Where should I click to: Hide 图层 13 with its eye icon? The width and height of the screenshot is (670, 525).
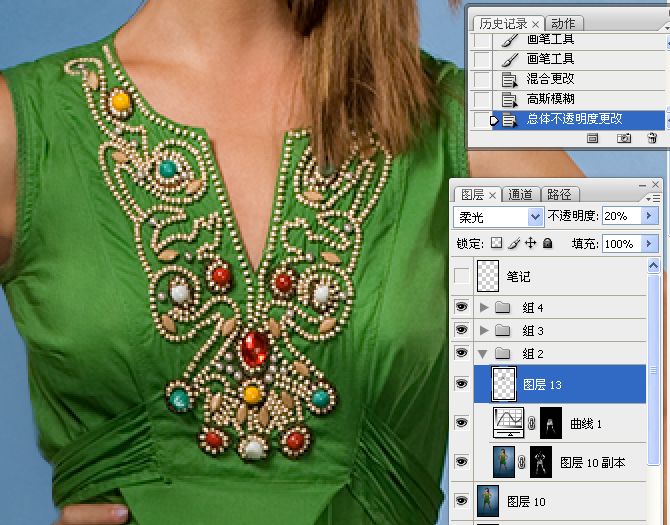(461, 383)
